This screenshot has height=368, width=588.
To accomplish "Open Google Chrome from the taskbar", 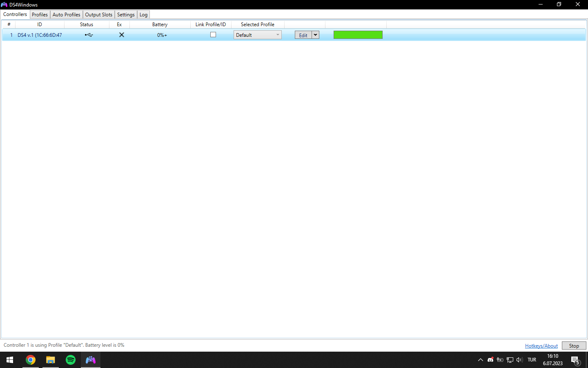I will (31, 360).
